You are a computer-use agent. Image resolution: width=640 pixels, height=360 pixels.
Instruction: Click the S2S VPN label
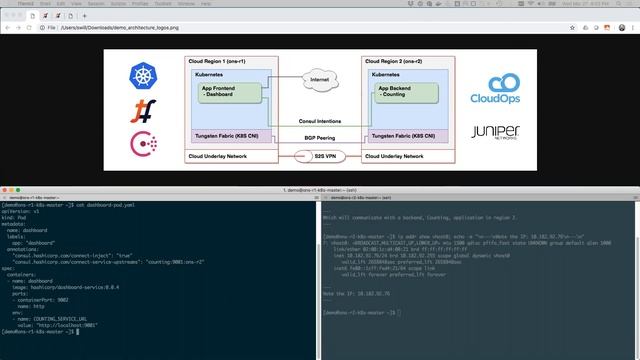pos(325,156)
